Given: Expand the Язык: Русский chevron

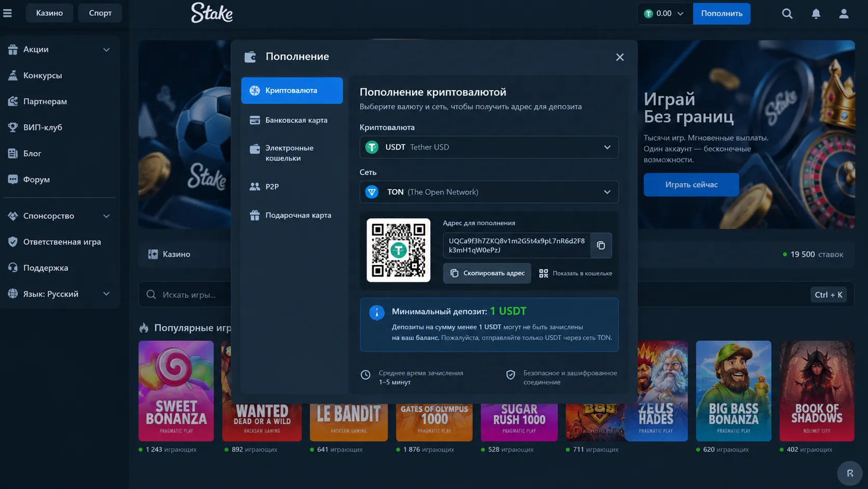Looking at the screenshot, I should [106, 294].
